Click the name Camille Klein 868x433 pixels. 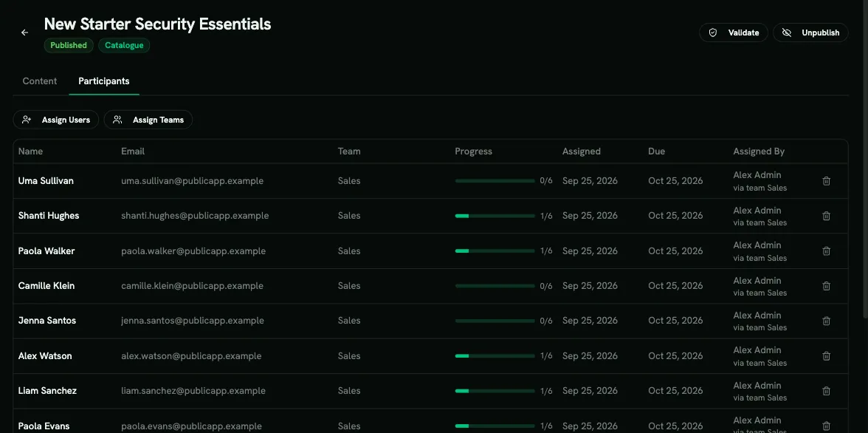pyautogui.click(x=46, y=286)
